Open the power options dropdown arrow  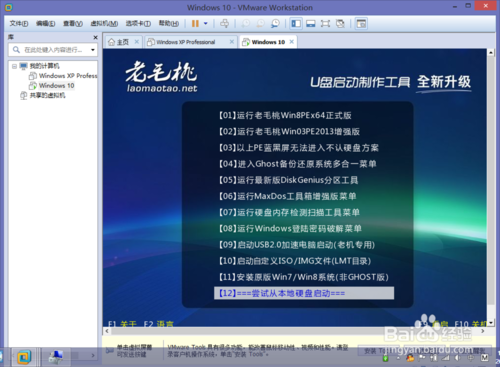click(x=206, y=23)
